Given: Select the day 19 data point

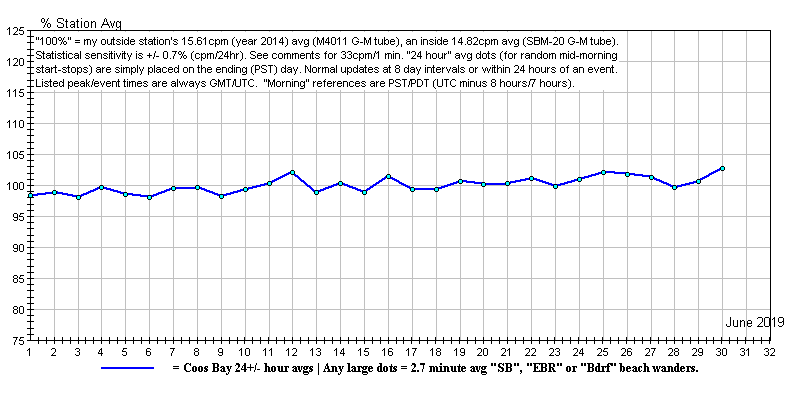Looking at the screenshot, I should coord(460,181).
